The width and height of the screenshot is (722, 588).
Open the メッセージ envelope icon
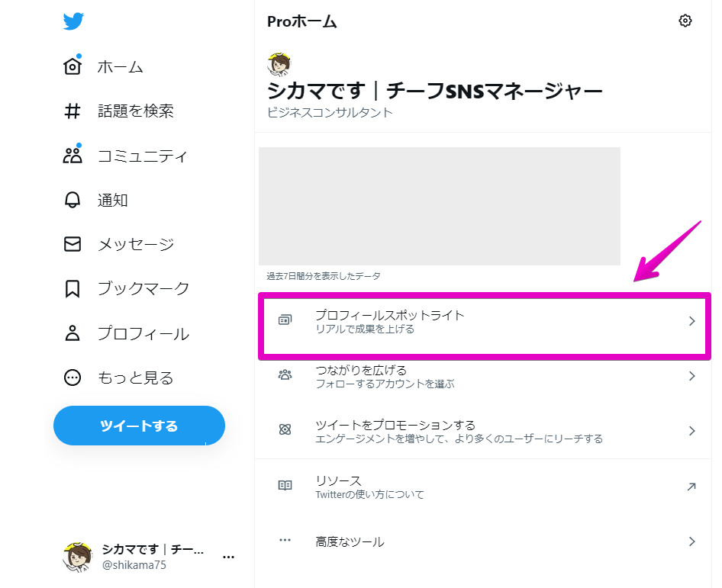(73, 244)
